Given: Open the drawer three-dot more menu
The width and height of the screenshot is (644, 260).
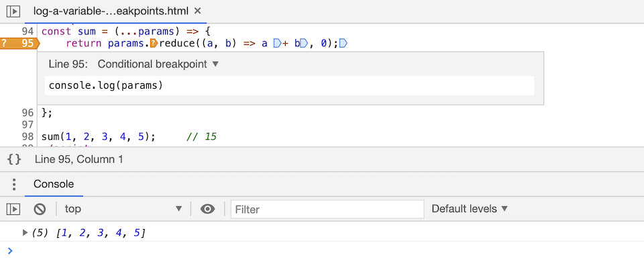Looking at the screenshot, I should [x=14, y=184].
